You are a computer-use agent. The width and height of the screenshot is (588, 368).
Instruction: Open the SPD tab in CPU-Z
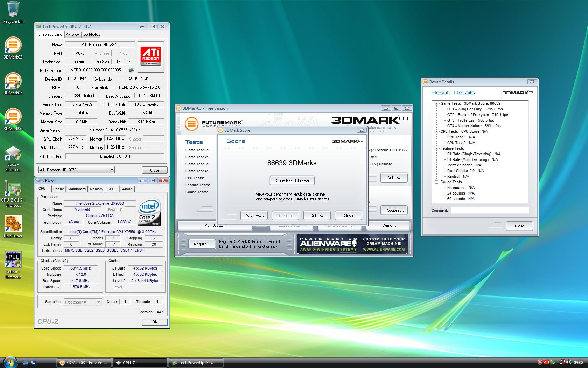(111, 189)
